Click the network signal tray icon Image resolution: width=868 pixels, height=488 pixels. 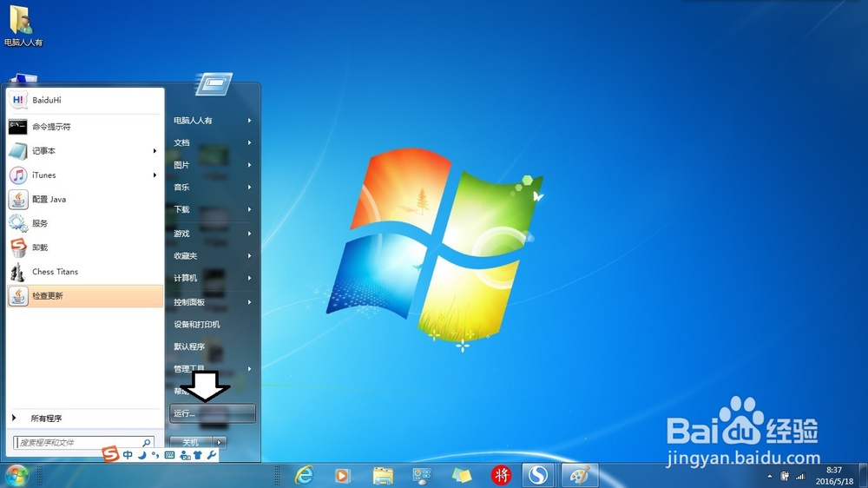800,477
